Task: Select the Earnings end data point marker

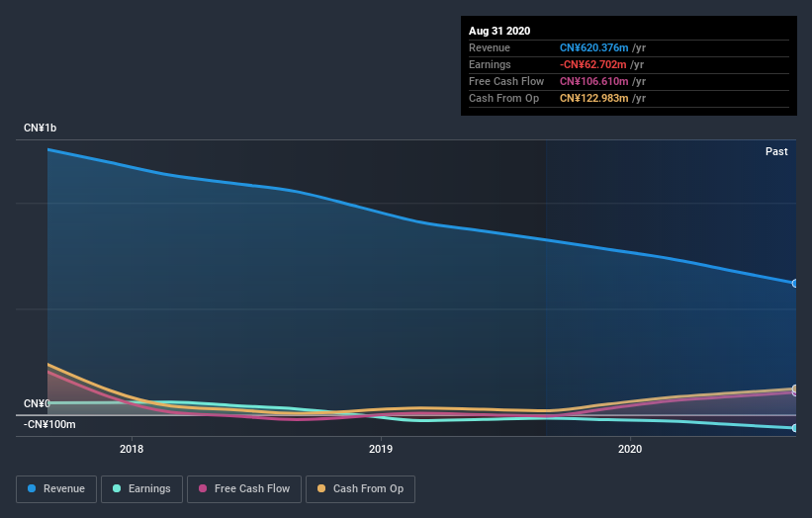Action: coord(794,428)
